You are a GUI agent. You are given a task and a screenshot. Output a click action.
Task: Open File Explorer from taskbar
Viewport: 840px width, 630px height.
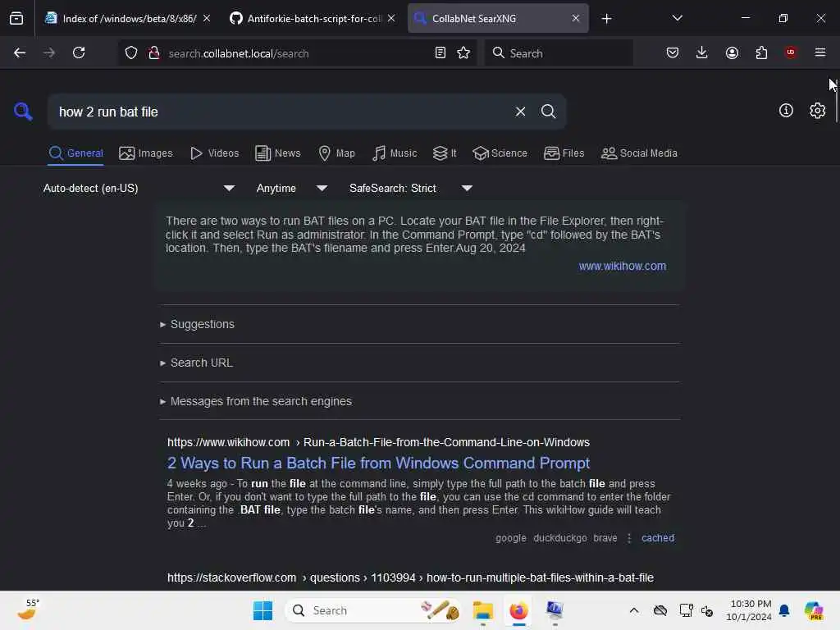[482, 610]
